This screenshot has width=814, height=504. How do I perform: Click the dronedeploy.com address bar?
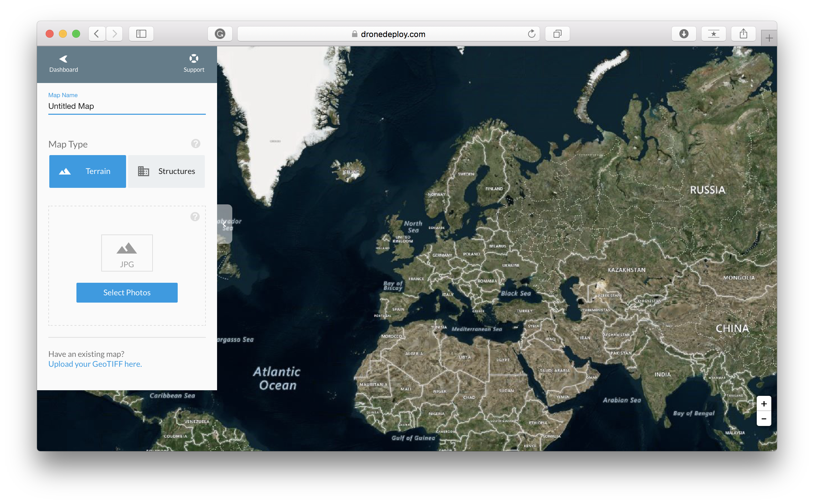click(x=388, y=34)
